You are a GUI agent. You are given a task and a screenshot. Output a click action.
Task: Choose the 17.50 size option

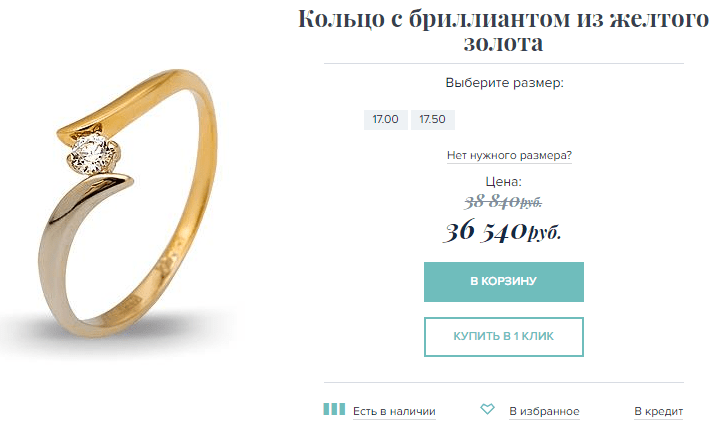tap(432, 120)
